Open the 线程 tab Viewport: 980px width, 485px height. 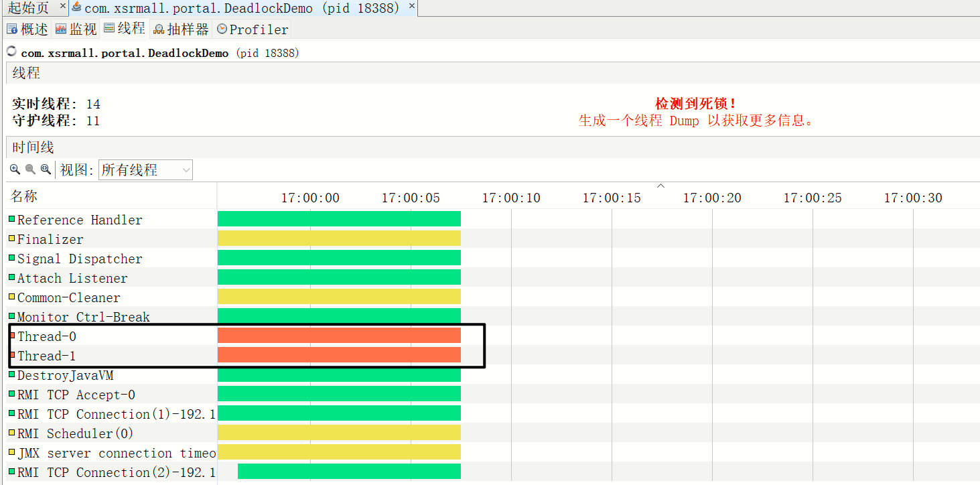(124, 29)
